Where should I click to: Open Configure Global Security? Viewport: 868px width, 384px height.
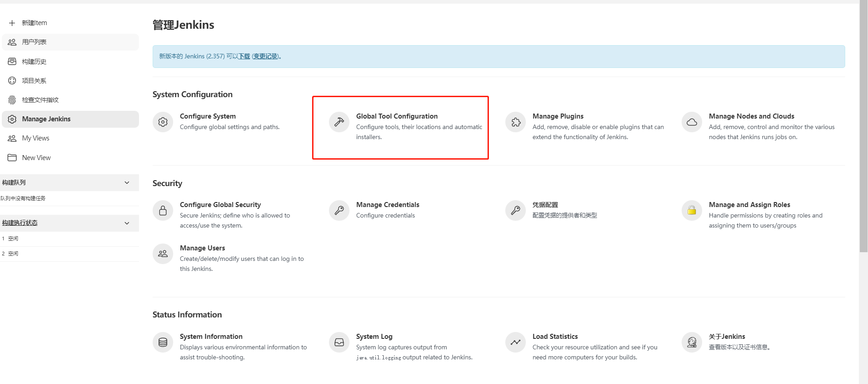tap(221, 205)
